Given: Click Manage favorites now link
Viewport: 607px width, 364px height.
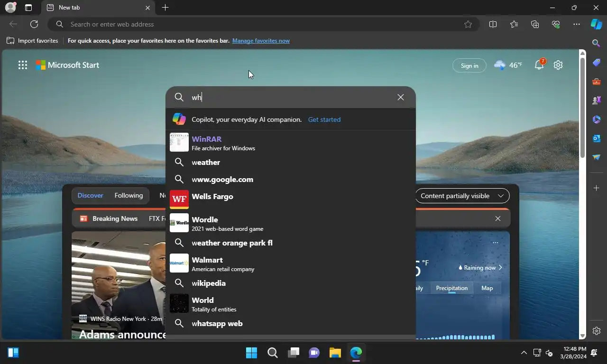Looking at the screenshot, I should click(261, 41).
